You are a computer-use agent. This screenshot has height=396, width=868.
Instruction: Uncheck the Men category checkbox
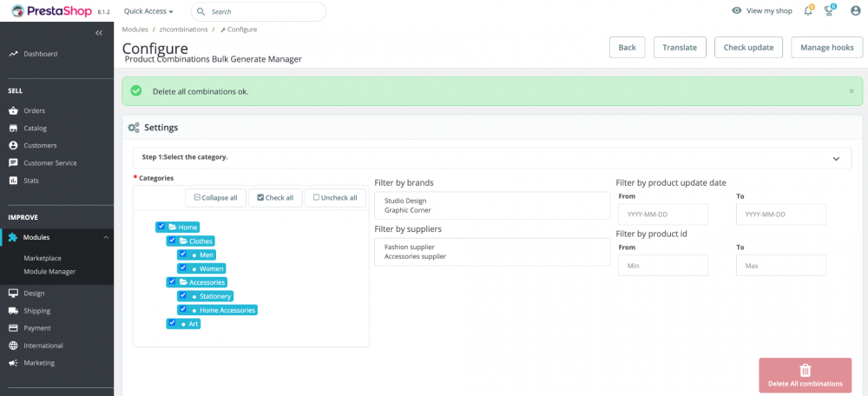click(182, 254)
